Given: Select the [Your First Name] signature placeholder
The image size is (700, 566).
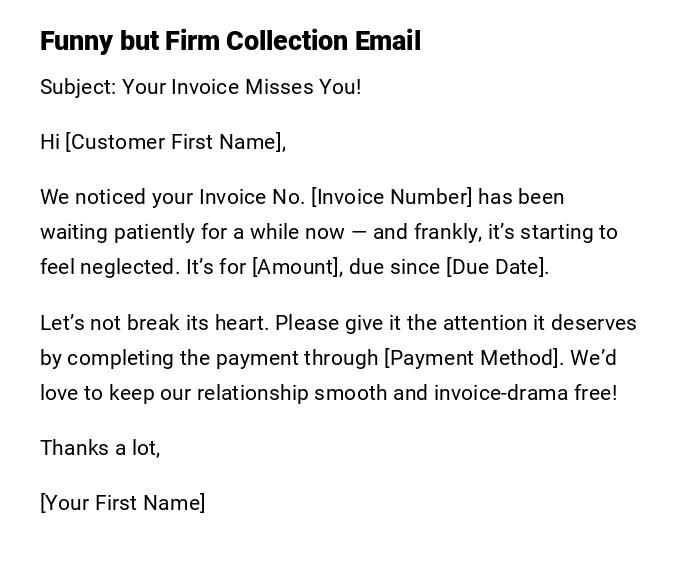Looking at the screenshot, I should pyautogui.click(x=122, y=503).
